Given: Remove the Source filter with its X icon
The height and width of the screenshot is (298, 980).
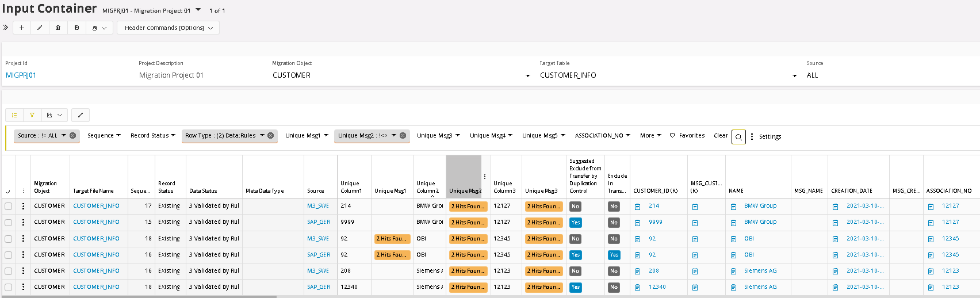Looking at the screenshot, I should (x=73, y=136).
